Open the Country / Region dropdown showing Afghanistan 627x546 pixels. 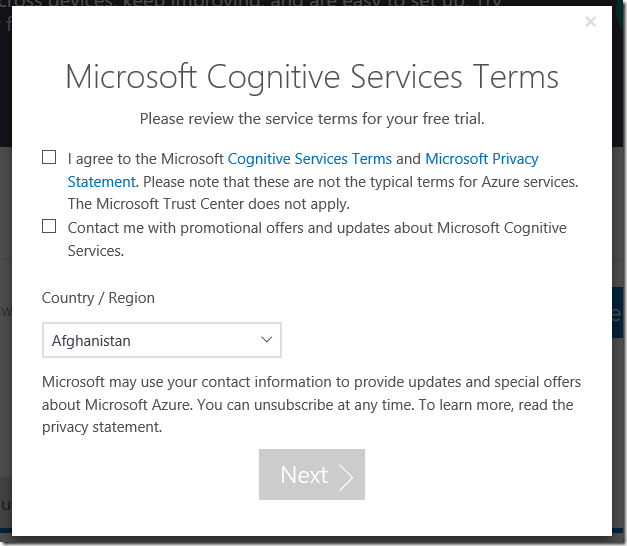pos(161,340)
